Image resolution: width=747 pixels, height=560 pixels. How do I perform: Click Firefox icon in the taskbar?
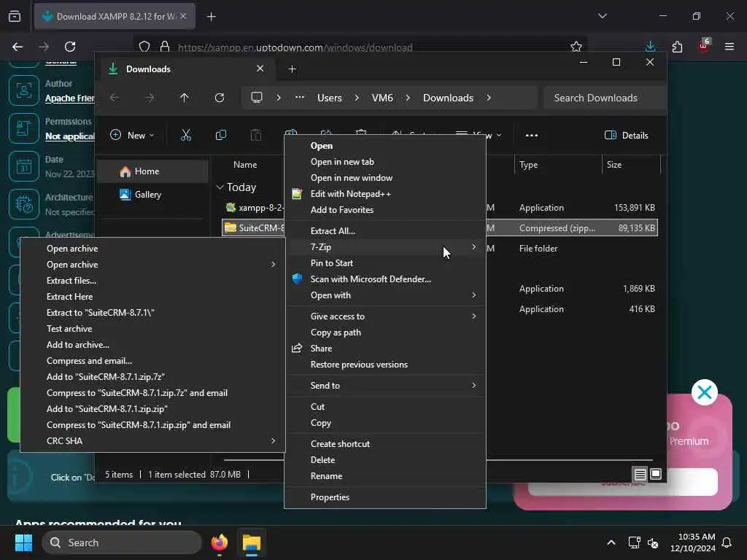coord(219,542)
